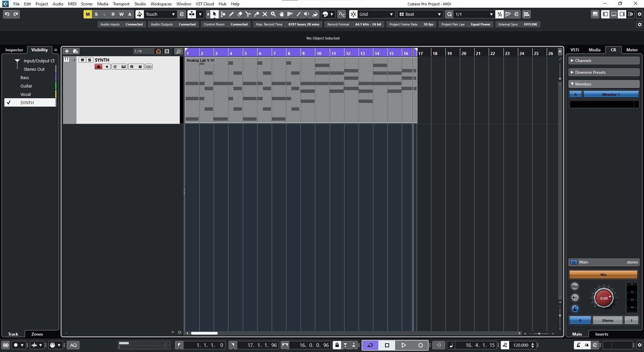Viewport: 644px width, 352px height.
Task: Open the Grid snap type dropdown
Action: tap(376, 14)
